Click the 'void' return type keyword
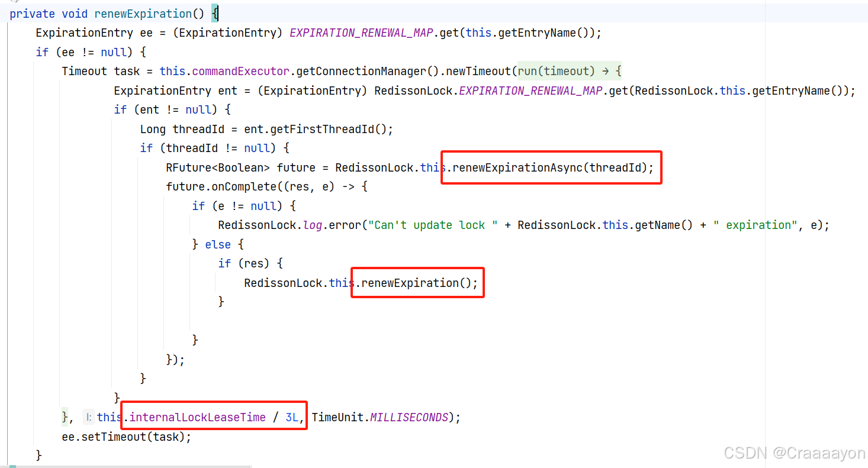 click(75, 13)
